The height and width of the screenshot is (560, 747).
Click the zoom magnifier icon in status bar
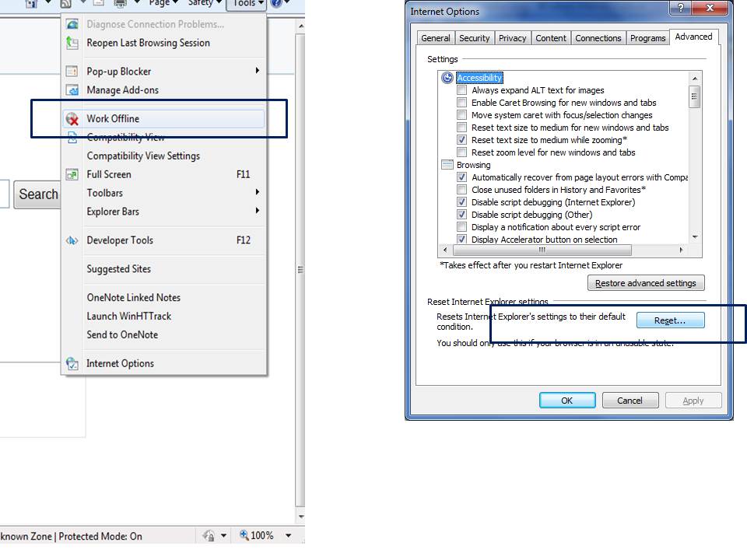(244, 535)
